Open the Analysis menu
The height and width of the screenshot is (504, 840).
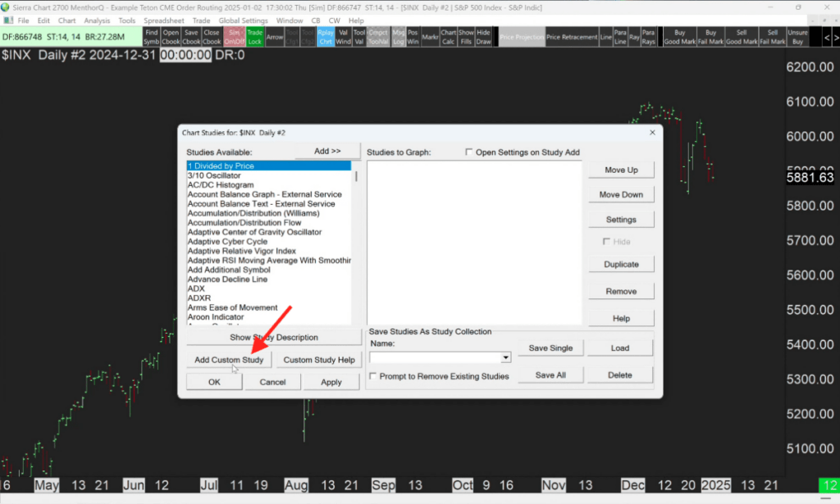click(98, 20)
